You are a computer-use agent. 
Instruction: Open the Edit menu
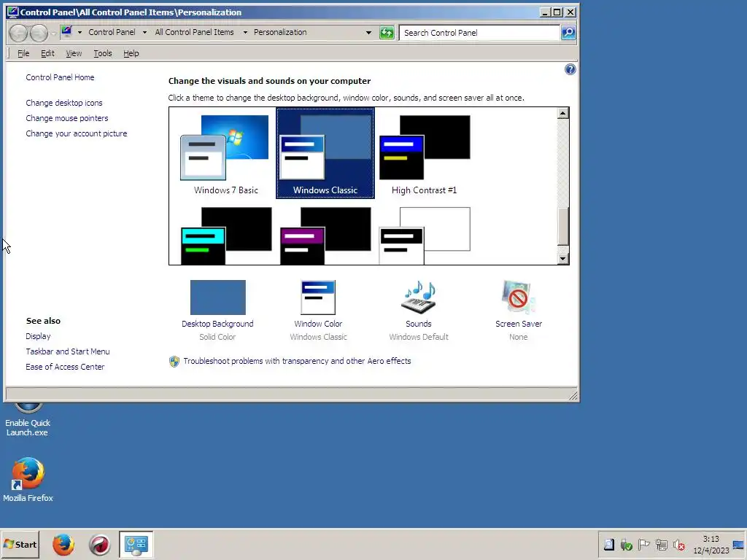click(x=47, y=53)
